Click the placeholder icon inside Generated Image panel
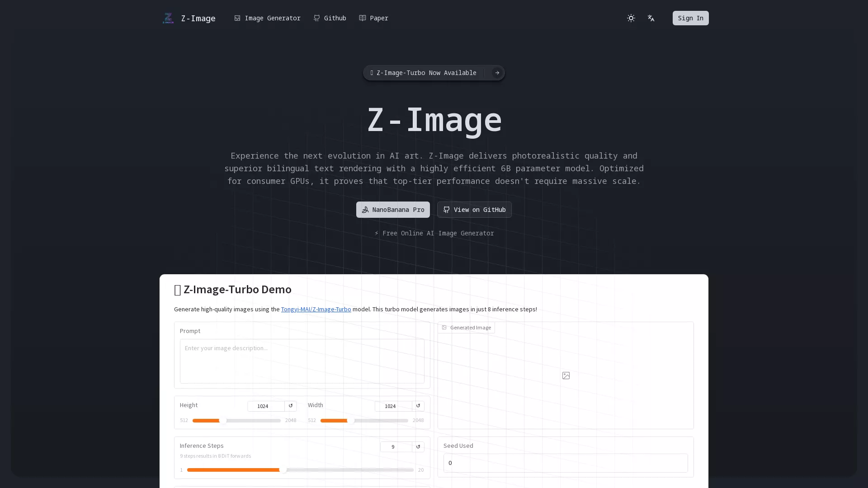 click(566, 375)
